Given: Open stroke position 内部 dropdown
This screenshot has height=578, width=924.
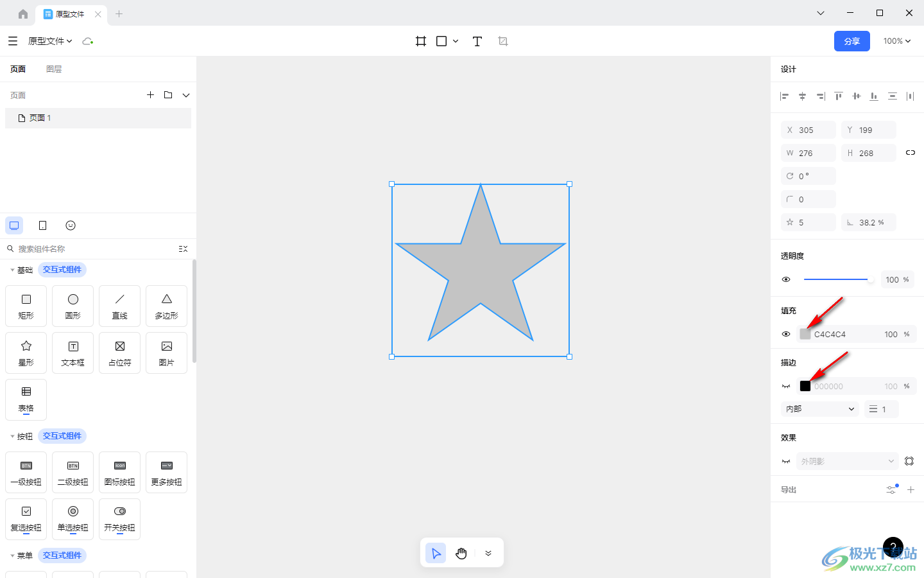Looking at the screenshot, I should 820,409.
